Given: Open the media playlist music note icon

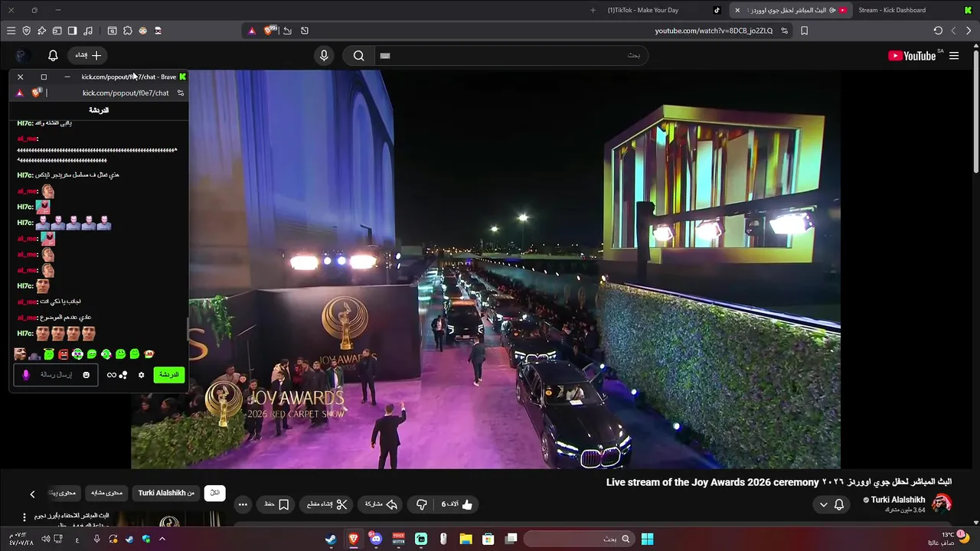Looking at the screenshot, I should click(87, 31).
